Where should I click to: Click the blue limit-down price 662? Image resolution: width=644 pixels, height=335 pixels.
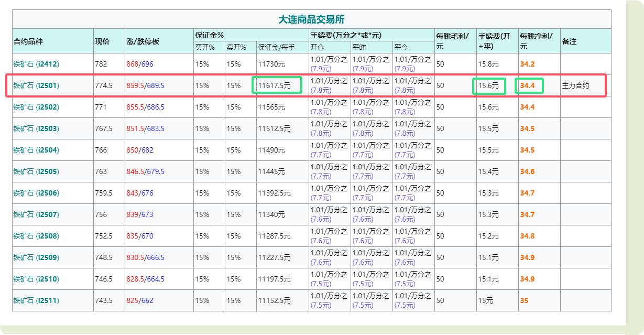tap(147, 300)
